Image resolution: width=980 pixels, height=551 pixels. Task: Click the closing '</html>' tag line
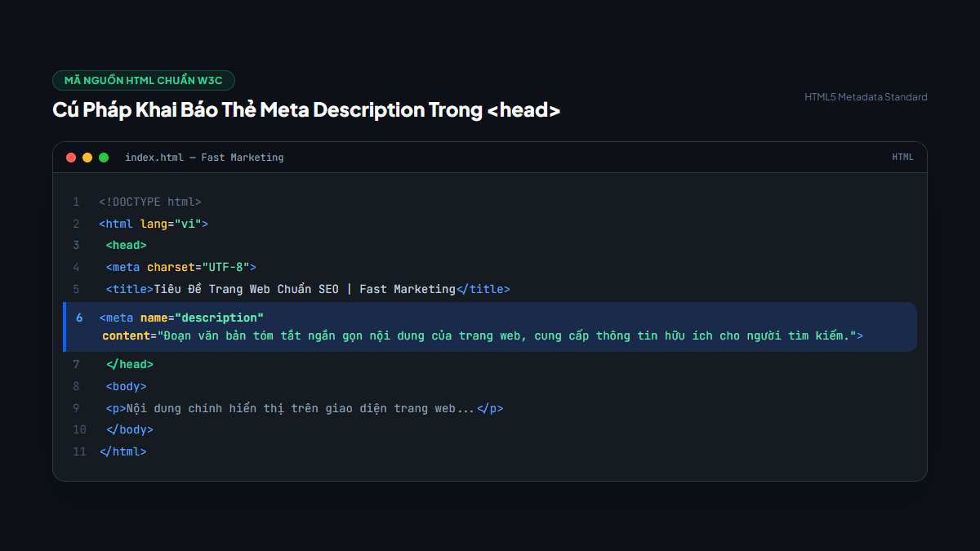tap(122, 451)
